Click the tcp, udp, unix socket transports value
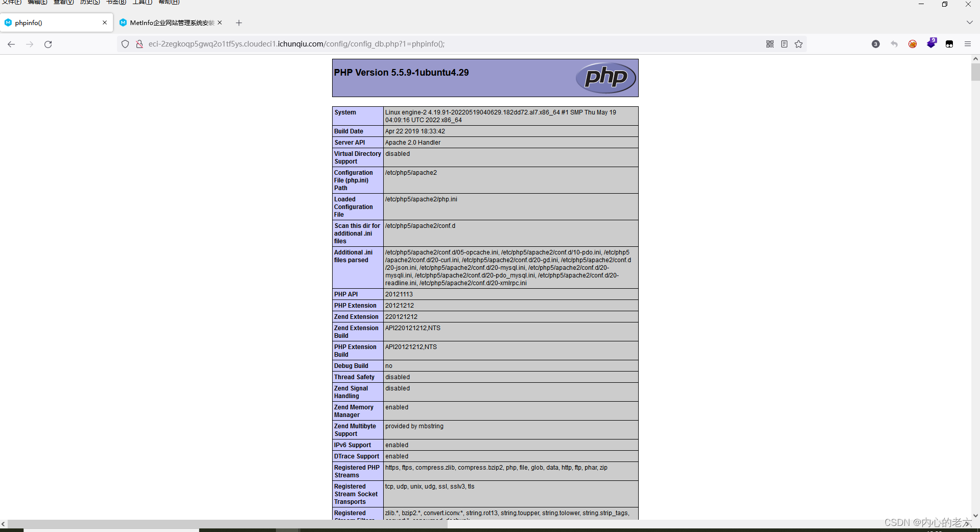980x532 pixels. pos(430,487)
